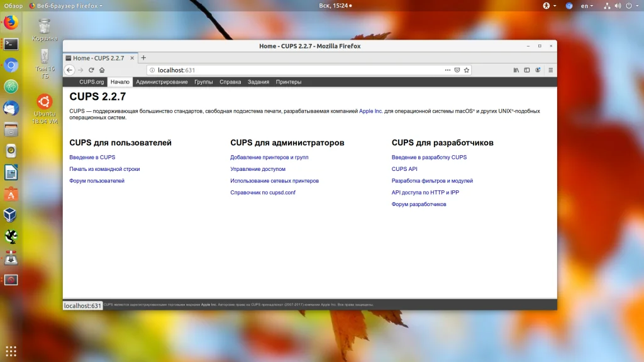Switch keyboard layout en dropdown
Viewport: 644px width, 362px height.
(587, 6)
